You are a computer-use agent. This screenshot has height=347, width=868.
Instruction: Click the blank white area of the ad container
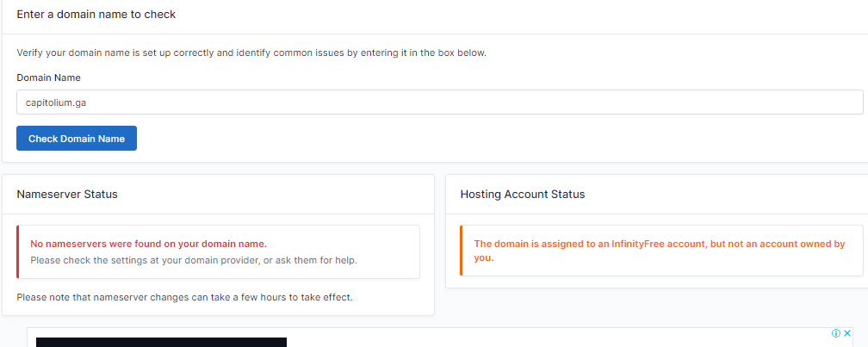(x=560, y=338)
